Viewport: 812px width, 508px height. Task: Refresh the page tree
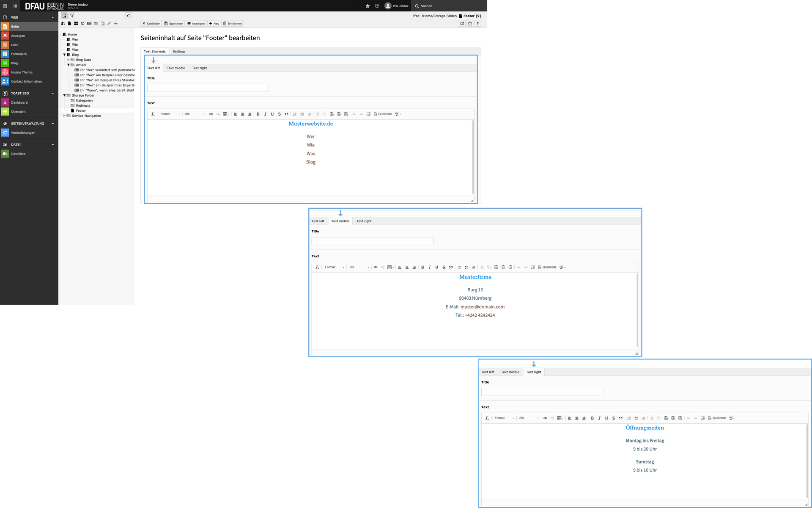(129, 16)
